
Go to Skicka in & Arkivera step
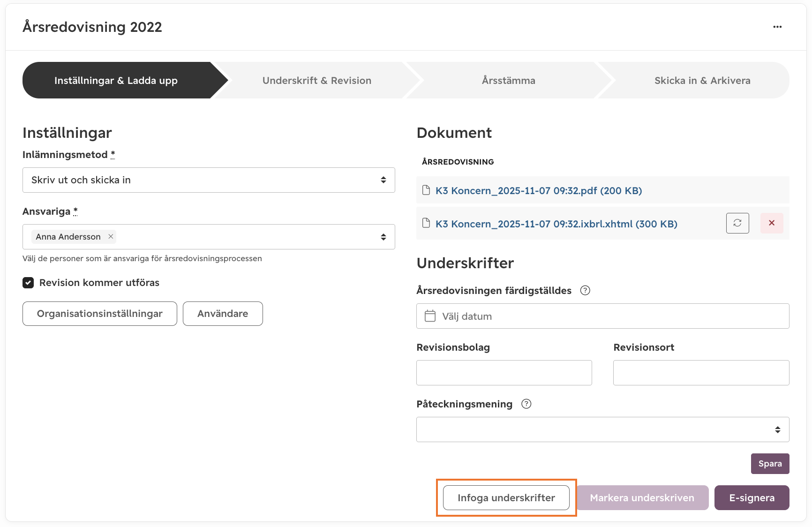point(702,80)
